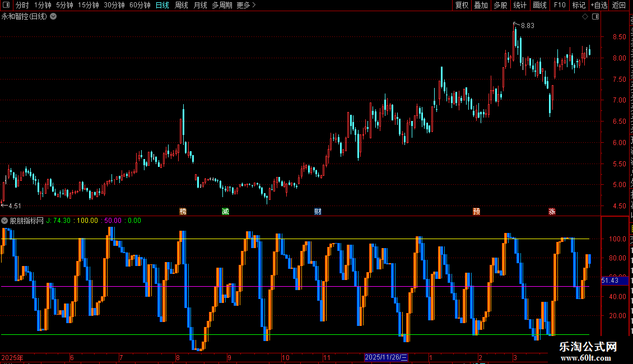Toggle the left sidebar panel icon
The width and height of the screenshot is (633, 364).
click(6, 5)
